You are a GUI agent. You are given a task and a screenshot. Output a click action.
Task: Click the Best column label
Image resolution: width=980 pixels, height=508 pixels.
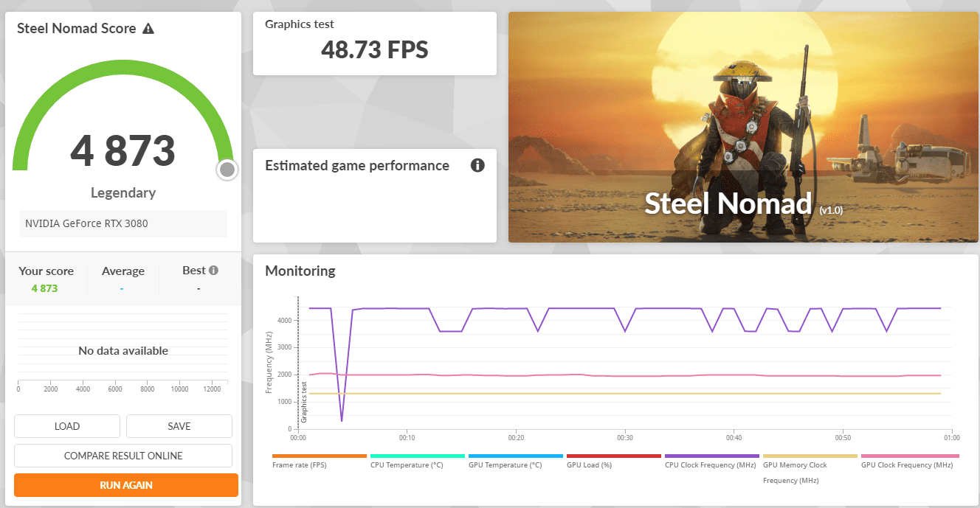[x=194, y=271]
